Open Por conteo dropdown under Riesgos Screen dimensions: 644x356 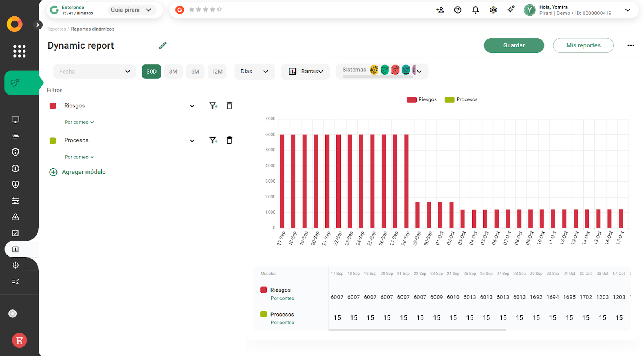(79, 122)
